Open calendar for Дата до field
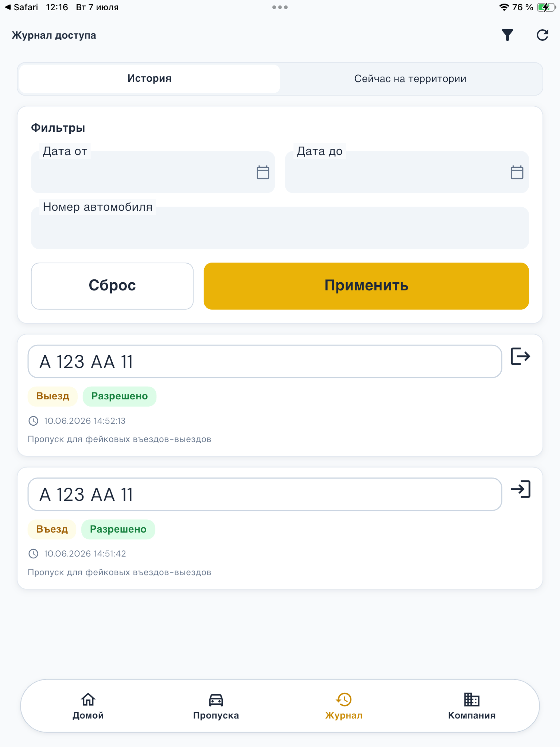 click(x=517, y=172)
